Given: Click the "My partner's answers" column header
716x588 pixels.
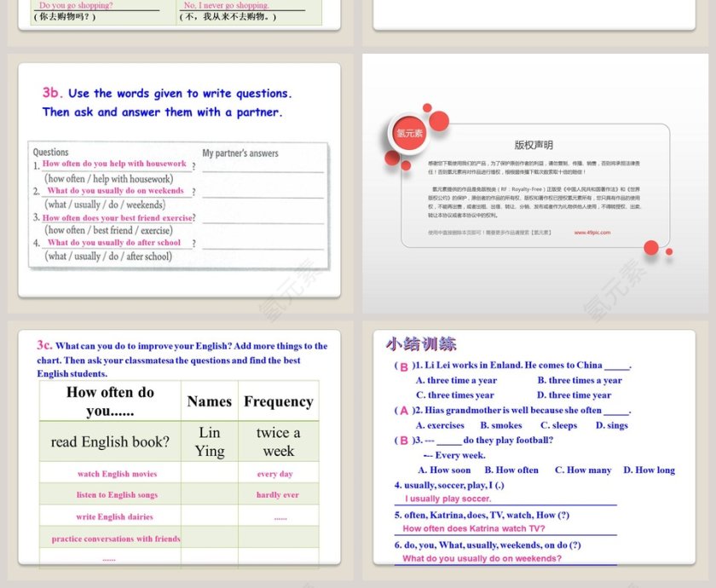Looking at the screenshot, I should point(242,153).
